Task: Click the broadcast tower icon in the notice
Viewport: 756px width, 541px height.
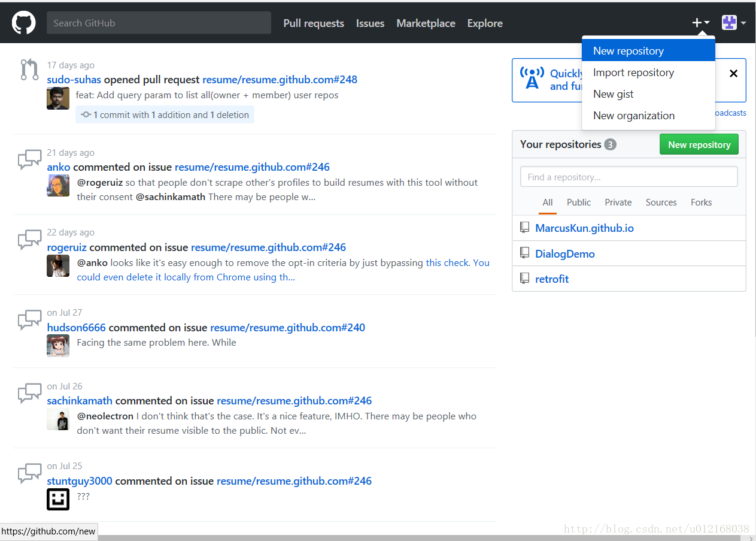Action: tap(532, 78)
